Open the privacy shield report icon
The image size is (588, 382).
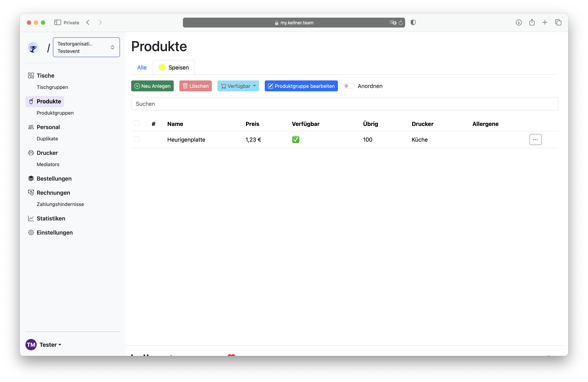[x=413, y=22]
